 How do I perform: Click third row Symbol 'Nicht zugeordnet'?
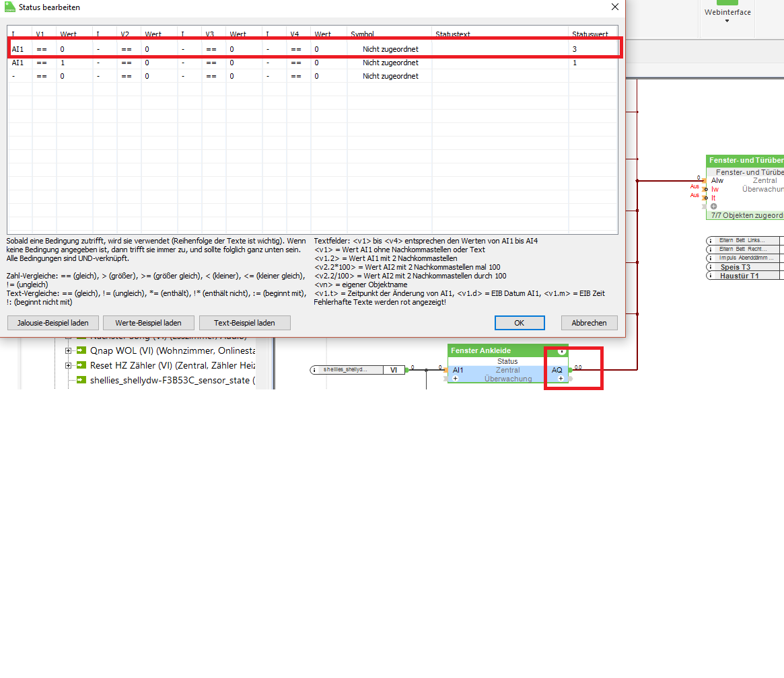click(390, 76)
